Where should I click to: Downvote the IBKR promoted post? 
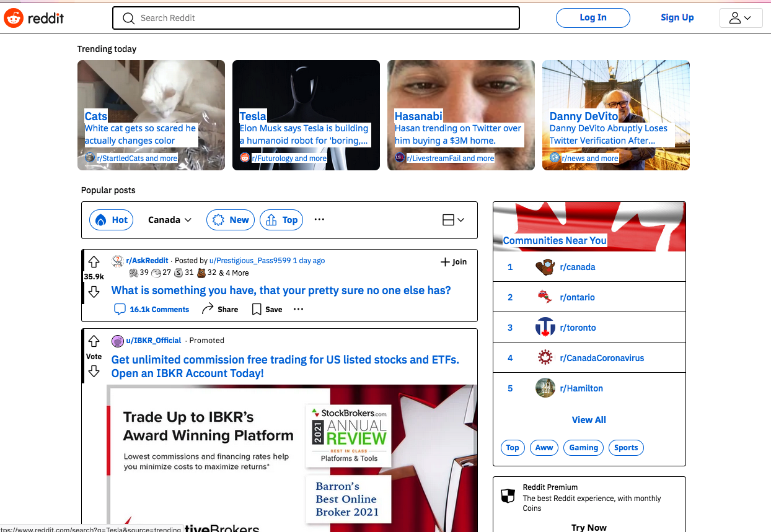click(94, 370)
